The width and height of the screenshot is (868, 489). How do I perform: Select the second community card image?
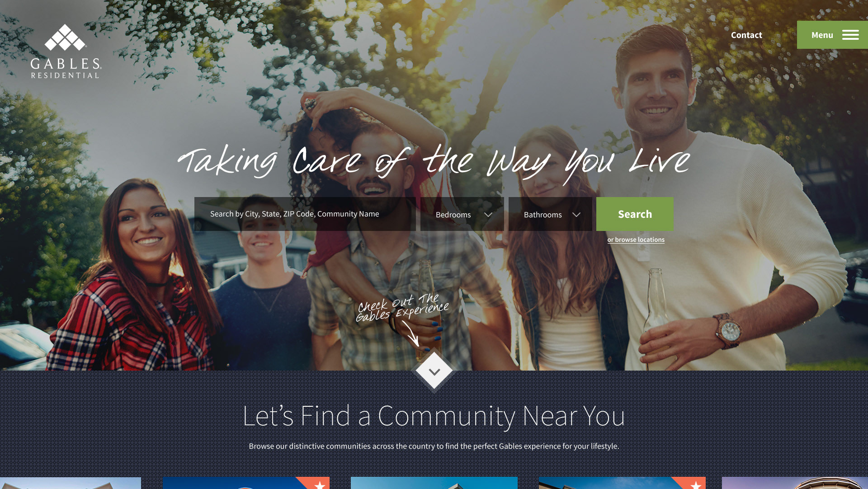(246, 483)
